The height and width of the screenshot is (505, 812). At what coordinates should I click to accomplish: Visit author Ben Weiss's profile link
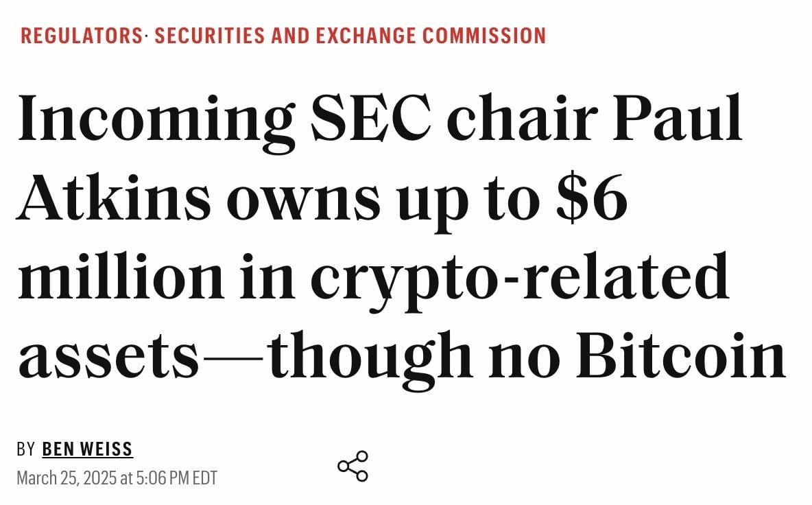click(x=88, y=449)
